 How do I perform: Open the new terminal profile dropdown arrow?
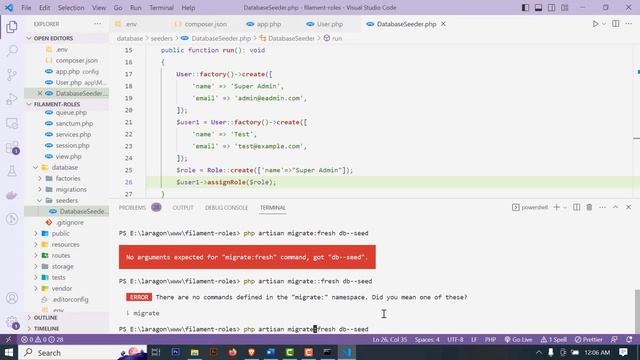point(565,207)
